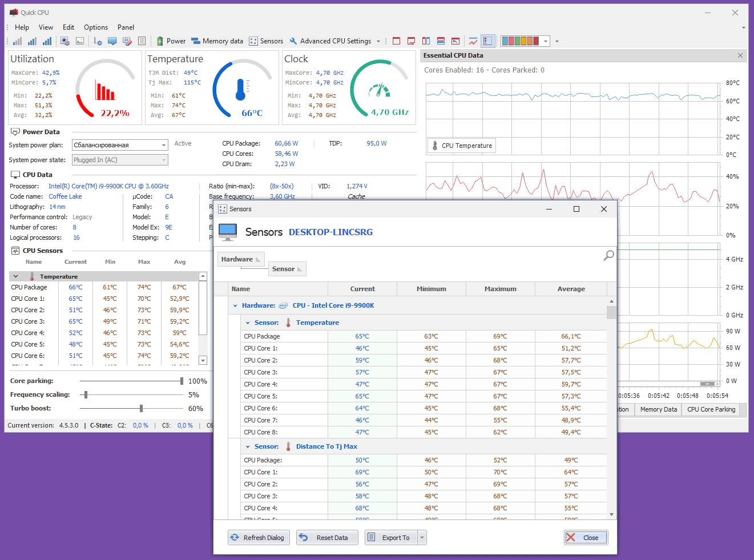Click the color scheme swatch selector
The image size is (754, 560).
click(525, 41)
